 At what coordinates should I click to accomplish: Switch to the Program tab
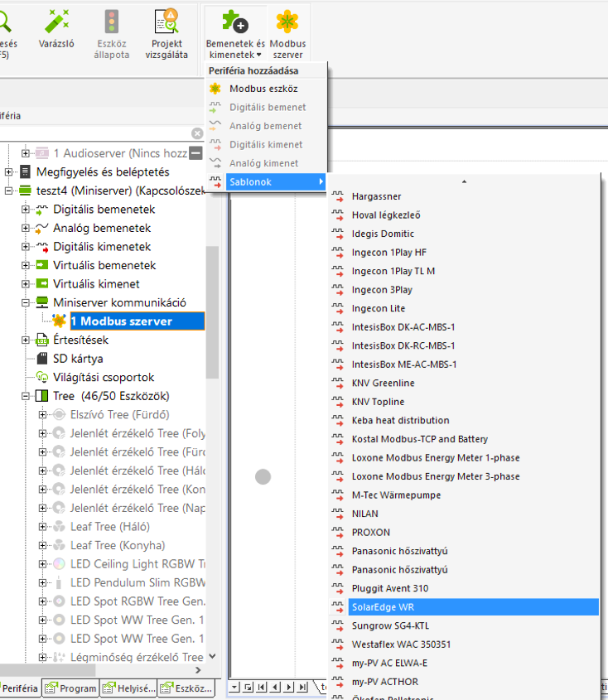click(70, 688)
